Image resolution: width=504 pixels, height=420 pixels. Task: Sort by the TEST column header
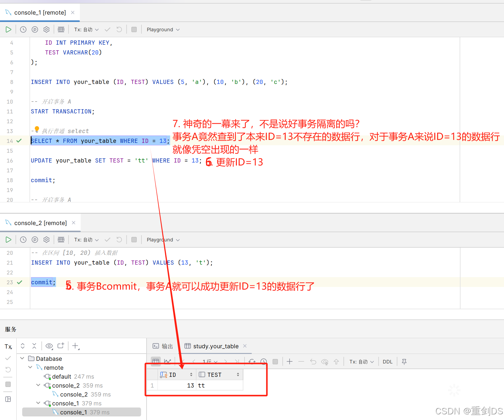pyautogui.click(x=219, y=375)
